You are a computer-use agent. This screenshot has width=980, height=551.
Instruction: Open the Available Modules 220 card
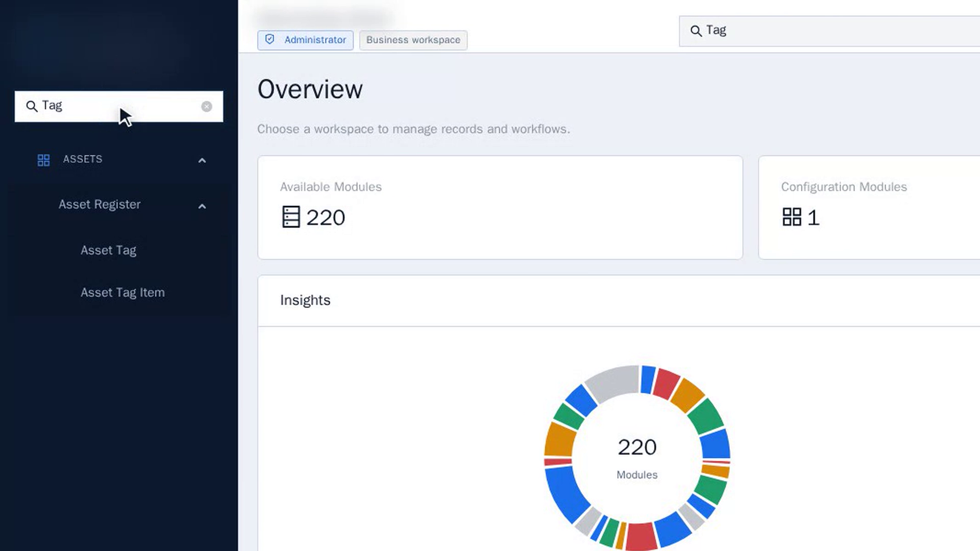coord(500,207)
